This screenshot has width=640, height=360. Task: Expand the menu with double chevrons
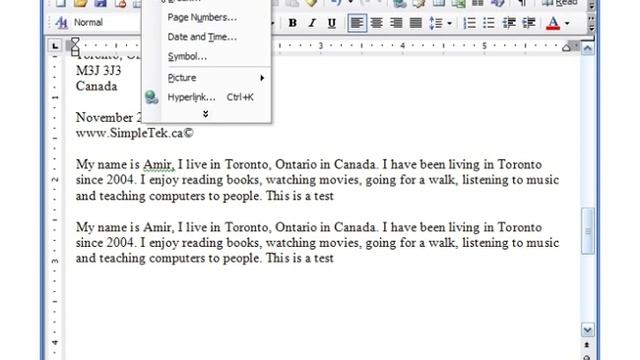(x=205, y=114)
